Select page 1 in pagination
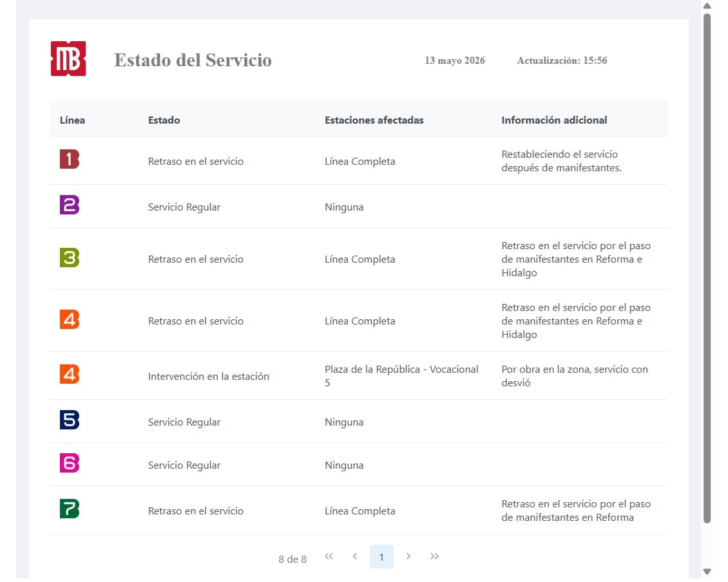The image size is (728, 582). 381,558
